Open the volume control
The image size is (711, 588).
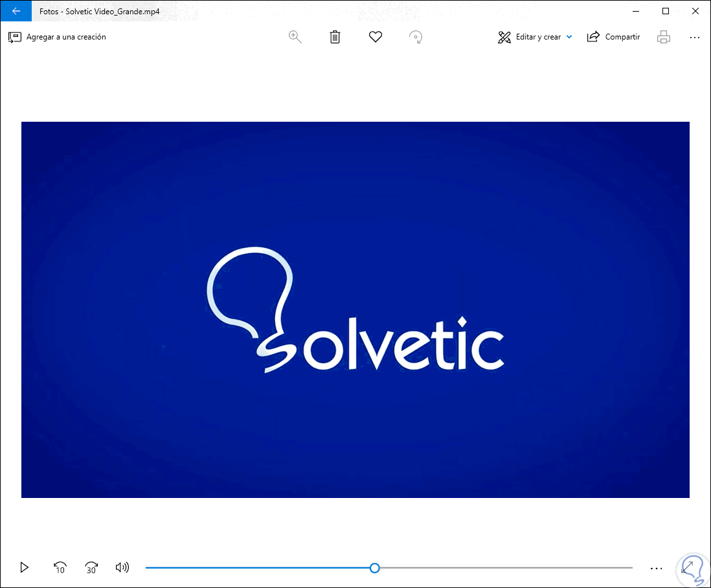pos(122,567)
